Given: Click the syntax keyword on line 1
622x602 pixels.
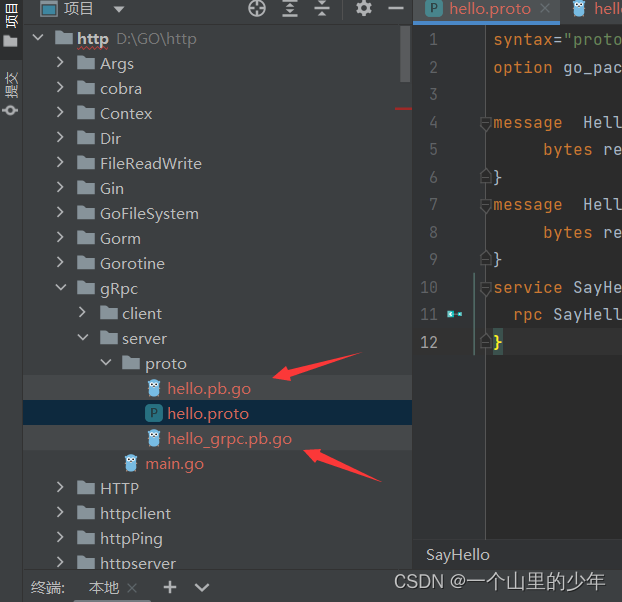Looking at the screenshot, I should pyautogui.click(x=523, y=40).
